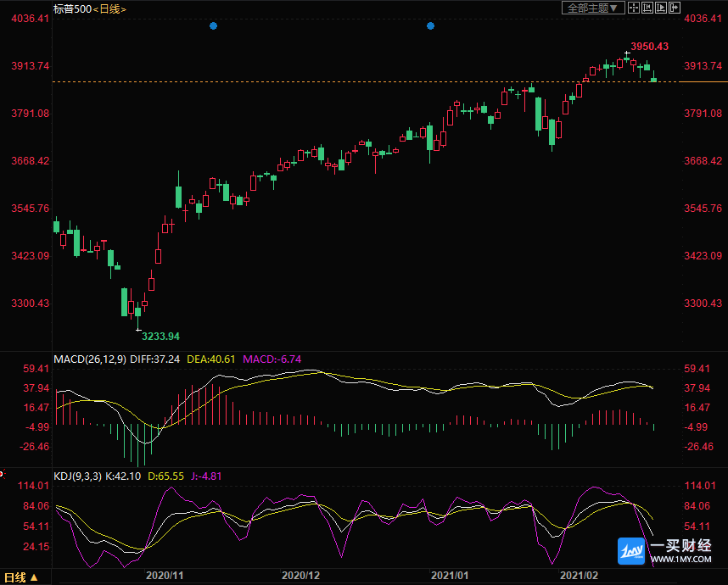The width and height of the screenshot is (728, 585).
Task: Click the left-axis 3791.08 price level
Action: coord(31,114)
